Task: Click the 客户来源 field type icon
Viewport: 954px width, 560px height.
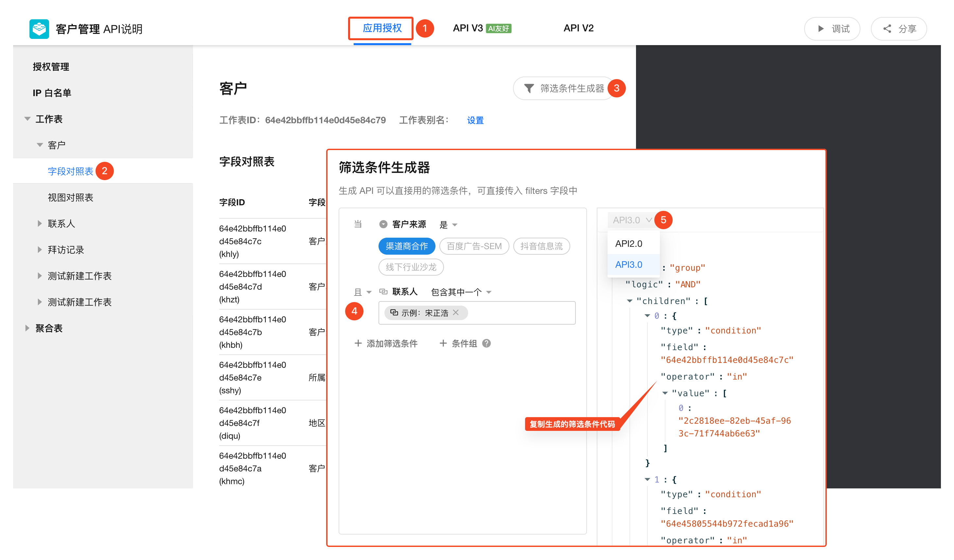Action: point(383,224)
